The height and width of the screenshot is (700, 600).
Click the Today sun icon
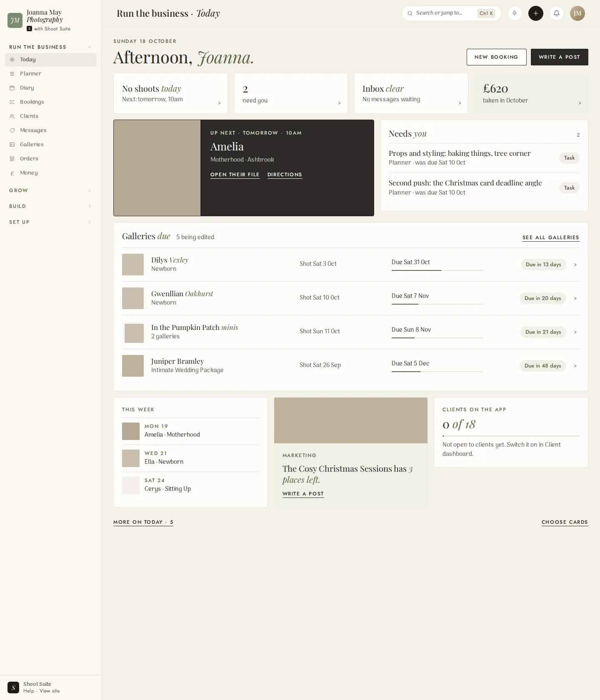coord(12,60)
